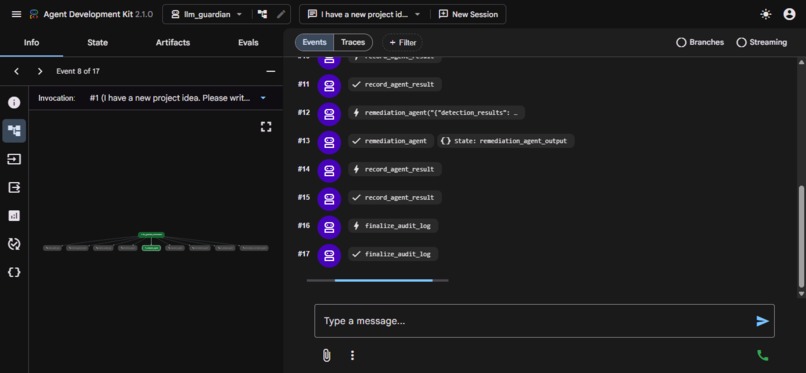Open the metrics chart sidebar icon
This screenshot has height=373, width=806.
(14, 216)
